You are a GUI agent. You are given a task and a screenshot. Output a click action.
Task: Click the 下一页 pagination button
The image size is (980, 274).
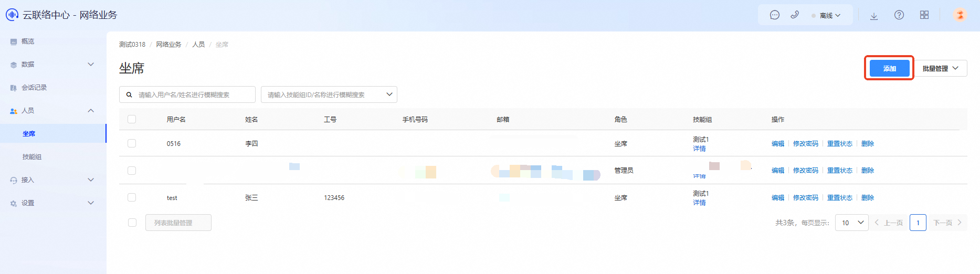tap(948, 223)
